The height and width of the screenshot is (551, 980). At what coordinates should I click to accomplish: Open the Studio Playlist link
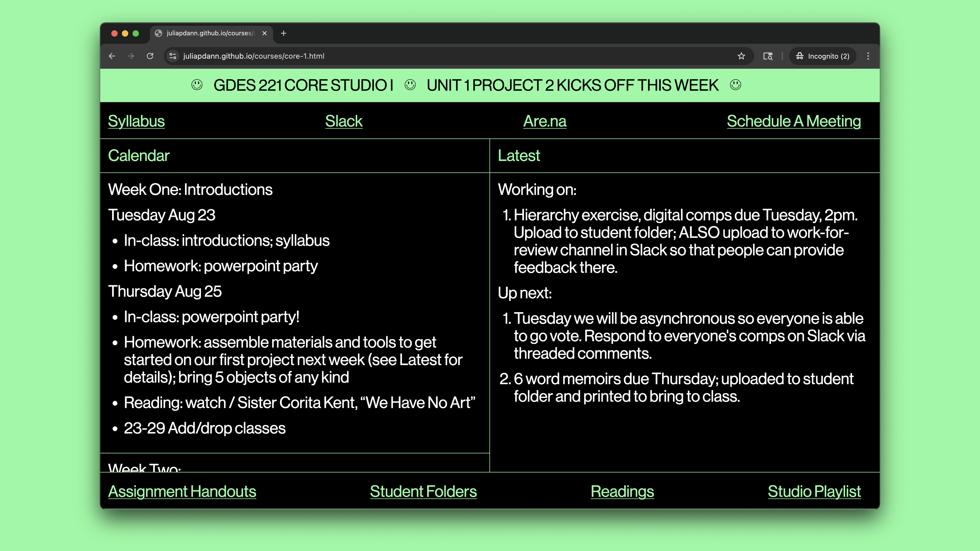[814, 491]
